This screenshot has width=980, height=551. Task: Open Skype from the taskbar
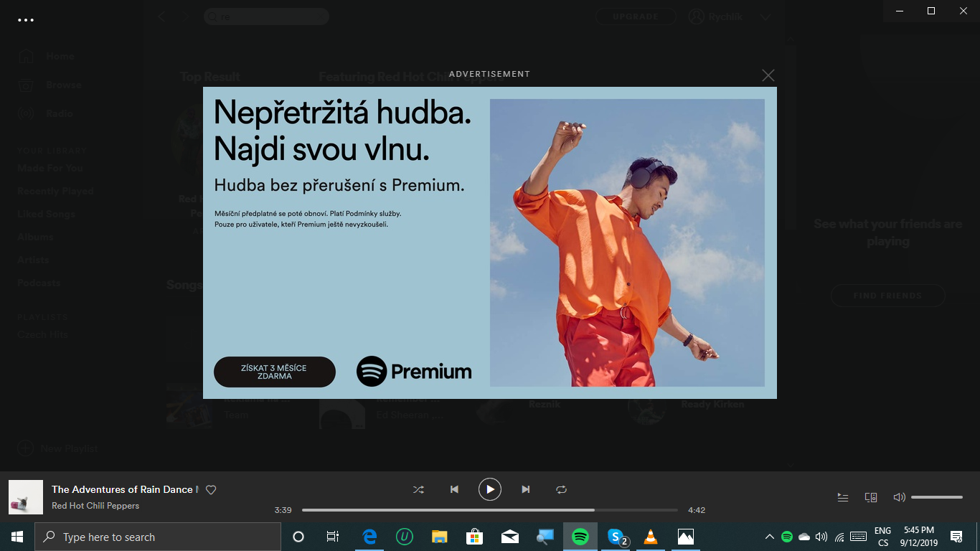coord(616,537)
